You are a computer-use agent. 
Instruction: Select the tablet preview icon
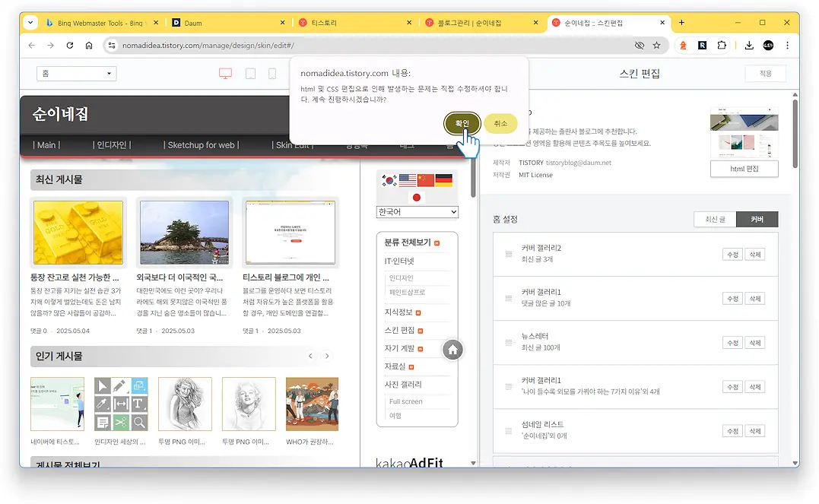point(249,72)
